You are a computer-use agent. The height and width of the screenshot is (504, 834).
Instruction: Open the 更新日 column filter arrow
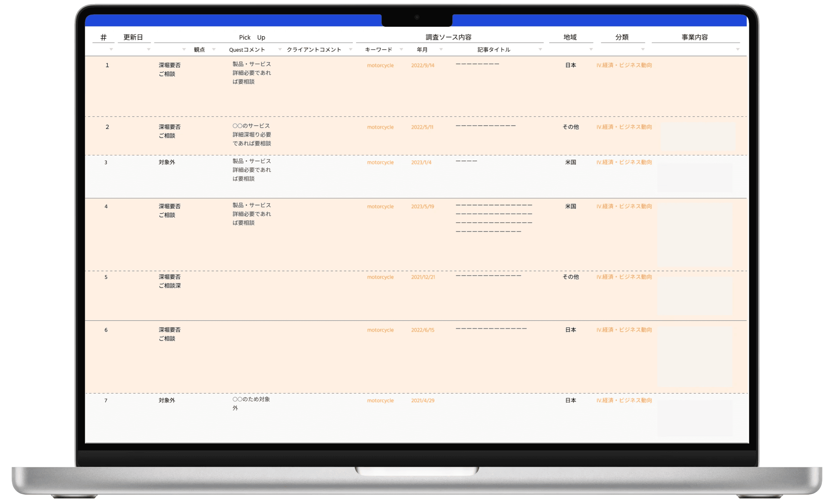[149, 50]
